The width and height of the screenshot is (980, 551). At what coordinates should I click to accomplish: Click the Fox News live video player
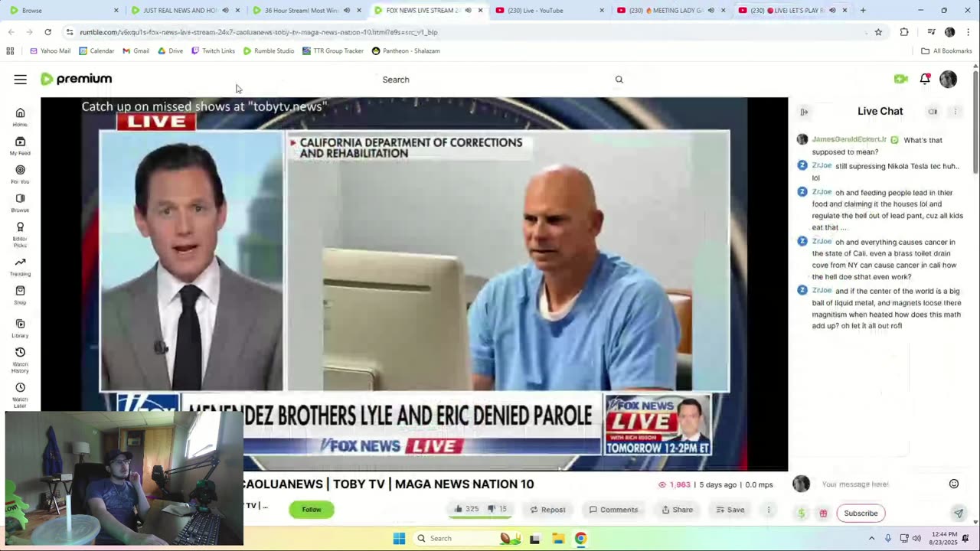(414, 283)
